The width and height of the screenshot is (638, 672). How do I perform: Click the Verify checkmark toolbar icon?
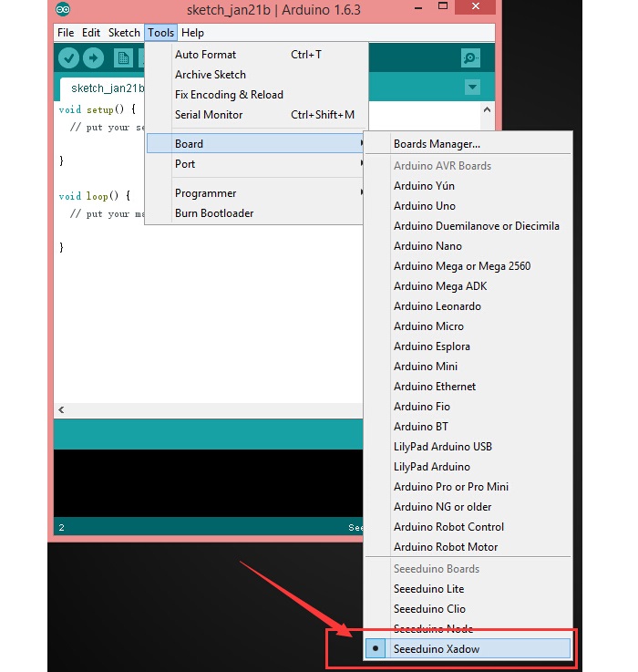(68, 58)
